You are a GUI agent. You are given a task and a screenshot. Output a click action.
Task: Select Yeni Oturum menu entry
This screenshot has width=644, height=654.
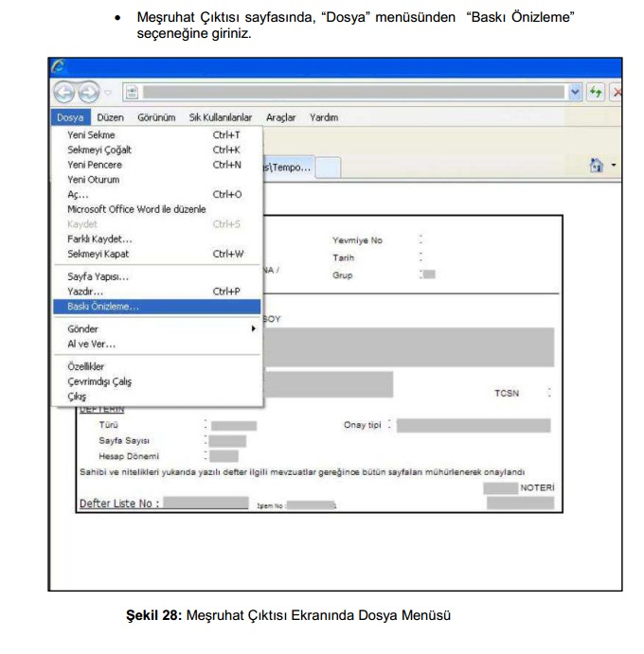point(157,180)
